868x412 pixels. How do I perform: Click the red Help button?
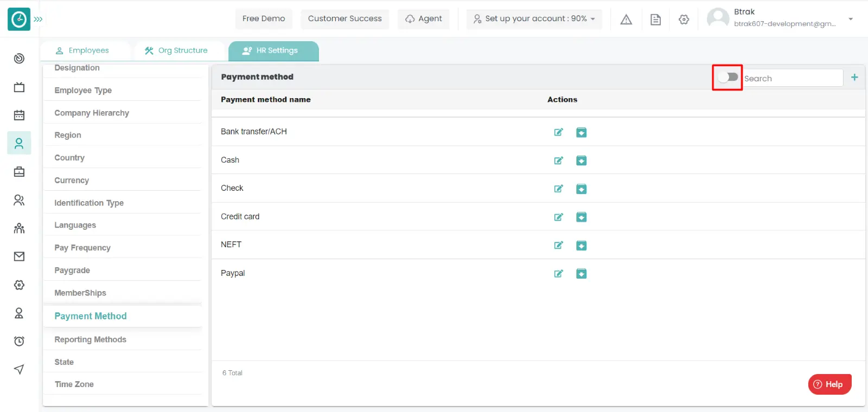[x=829, y=384]
